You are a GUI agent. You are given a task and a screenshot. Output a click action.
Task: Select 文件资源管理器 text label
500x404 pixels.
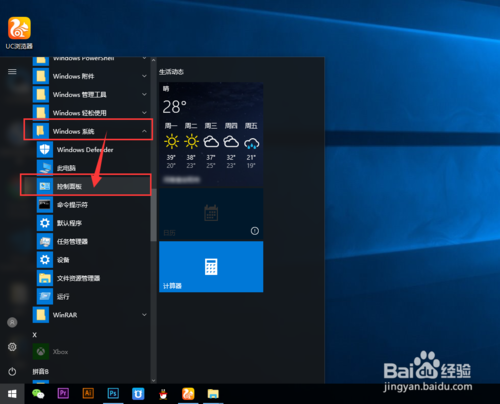(x=78, y=278)
